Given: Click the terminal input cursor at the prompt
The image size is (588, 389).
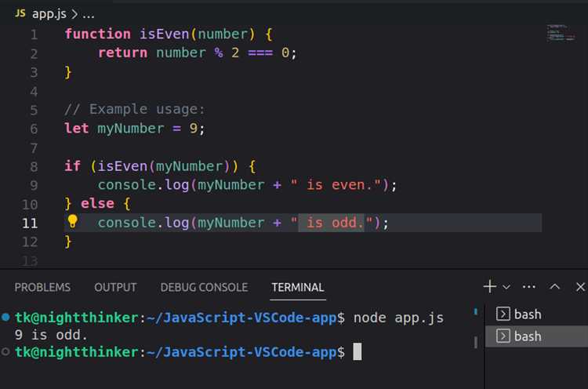Looking at the screenshot, I should tap(358, 351).
